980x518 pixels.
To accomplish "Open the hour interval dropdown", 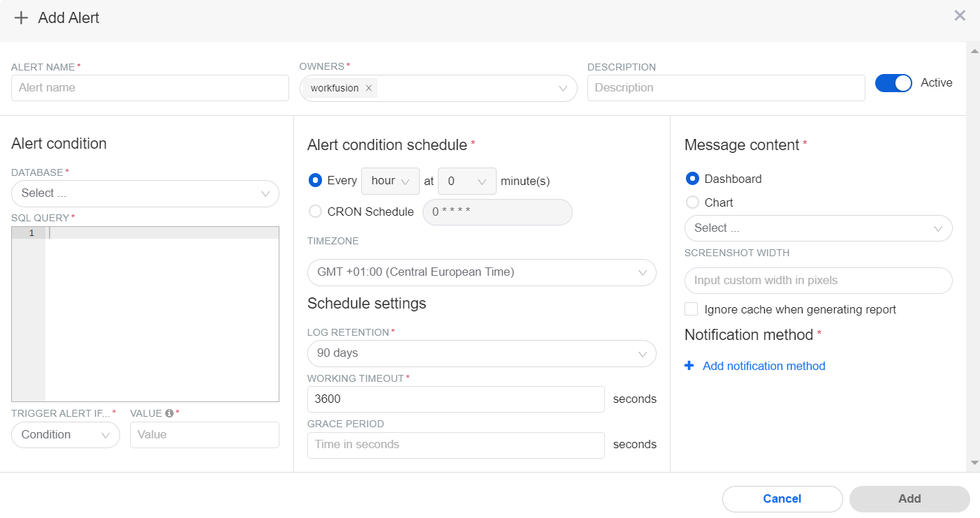I will [390, 181].
